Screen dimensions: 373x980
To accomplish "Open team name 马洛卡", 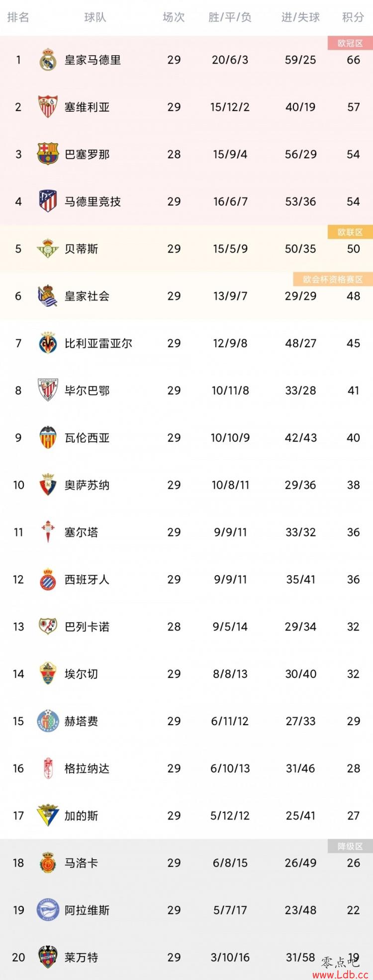I will [82, 863].
